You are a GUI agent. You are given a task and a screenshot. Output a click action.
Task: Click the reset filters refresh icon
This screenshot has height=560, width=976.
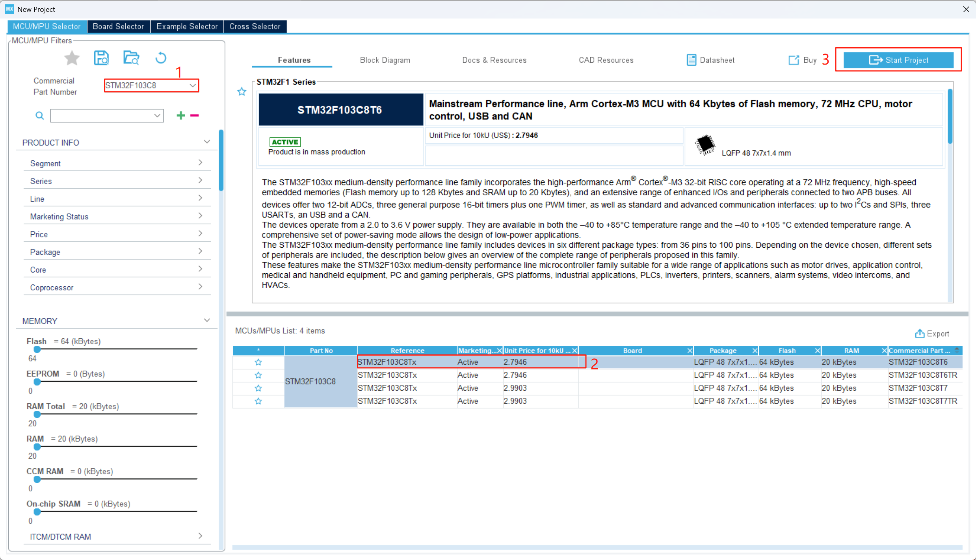click(x=161, y=58)
